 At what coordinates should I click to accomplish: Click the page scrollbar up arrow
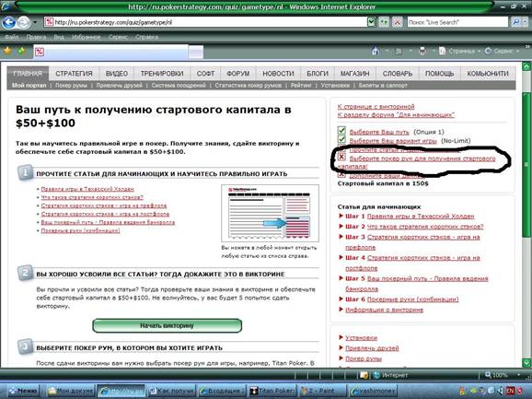pyautogui.click(x=526, y=66)
